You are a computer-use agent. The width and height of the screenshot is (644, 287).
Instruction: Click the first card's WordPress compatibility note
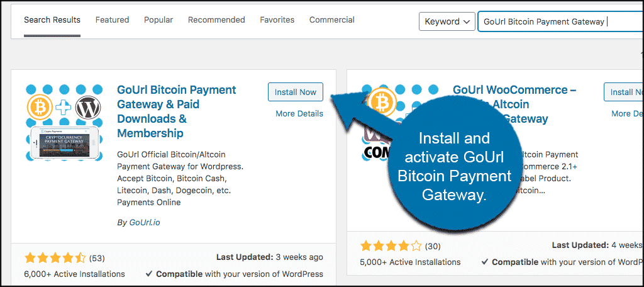234,274
